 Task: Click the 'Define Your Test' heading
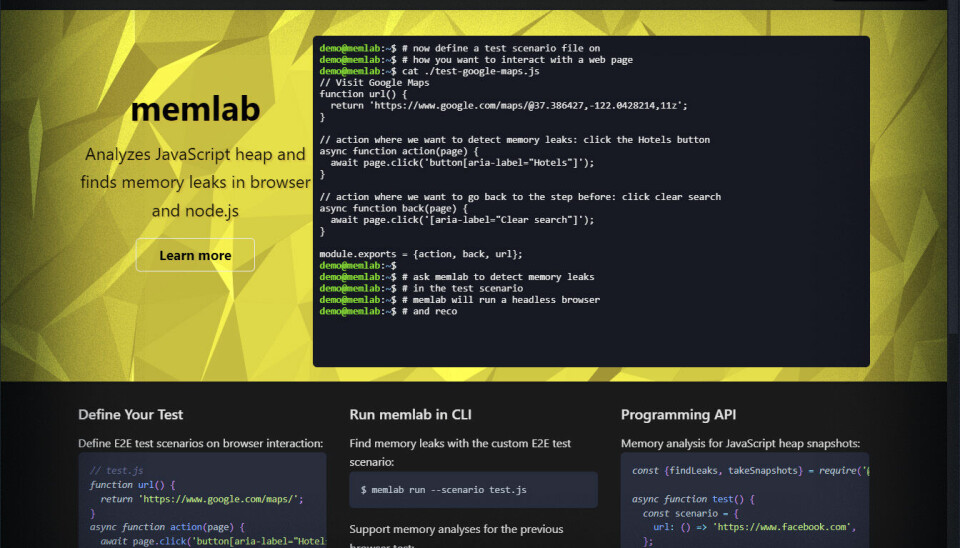point(130,415)
